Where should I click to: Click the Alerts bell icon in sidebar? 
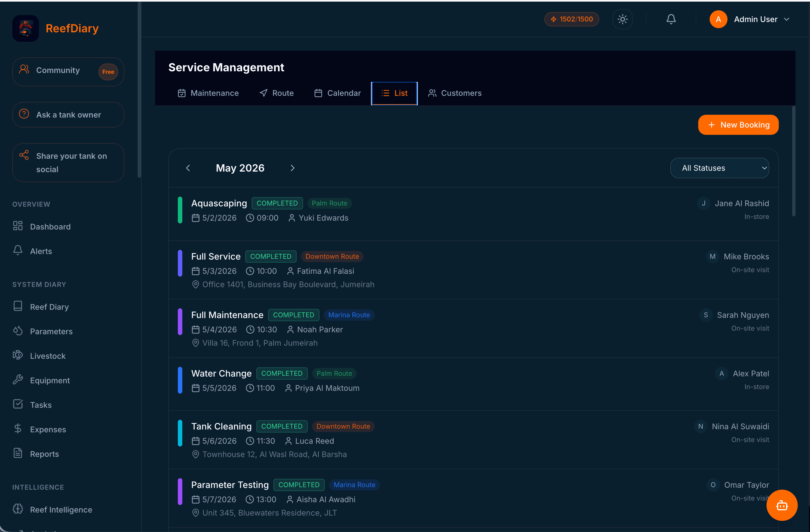(18, 250)
